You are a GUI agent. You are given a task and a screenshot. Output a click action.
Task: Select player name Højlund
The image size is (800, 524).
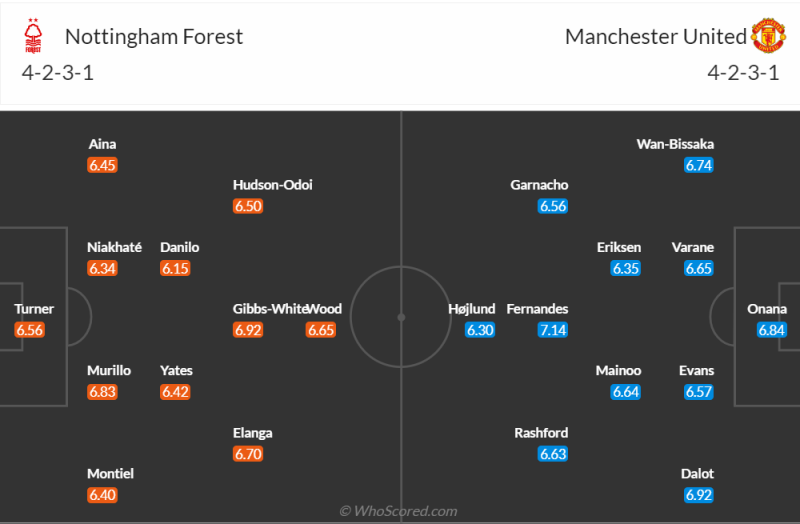471,309
